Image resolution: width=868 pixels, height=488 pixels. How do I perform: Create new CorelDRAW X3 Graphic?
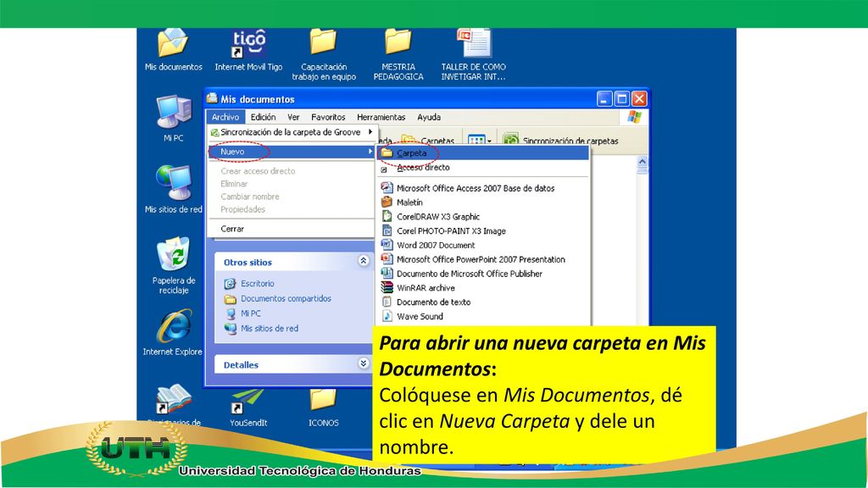(482, 217)
